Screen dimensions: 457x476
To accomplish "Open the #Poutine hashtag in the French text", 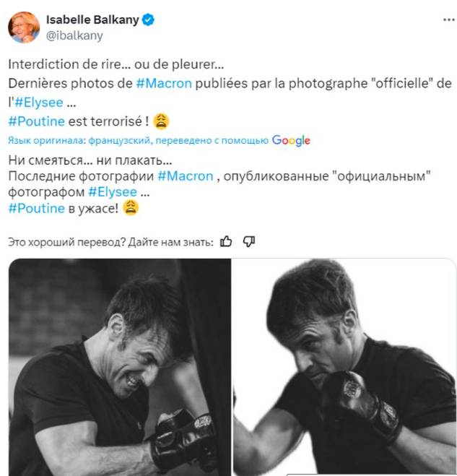I will click(x=37, y=121).
